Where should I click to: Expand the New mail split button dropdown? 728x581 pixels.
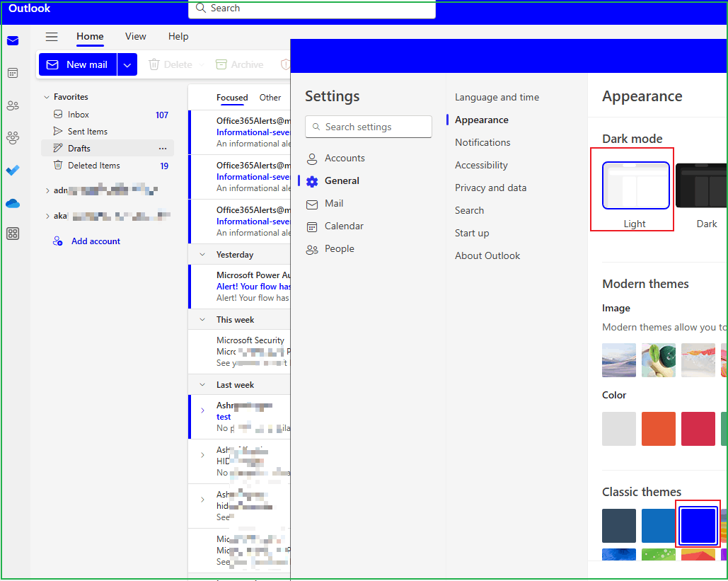coord(127,64)
